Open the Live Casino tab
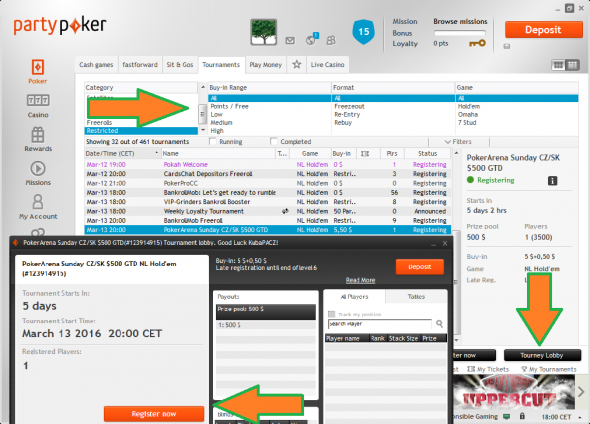590x424 pixels. pyautogui.click(x=327, y=65)
